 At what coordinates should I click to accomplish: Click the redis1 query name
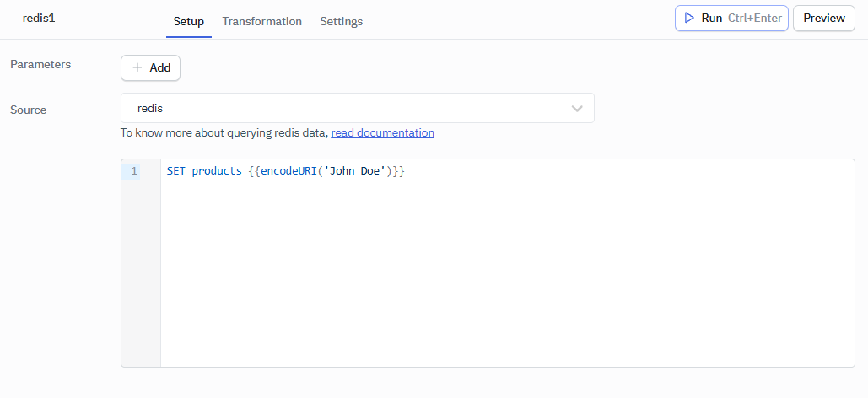pyautogui.click(x=39, y=18)
